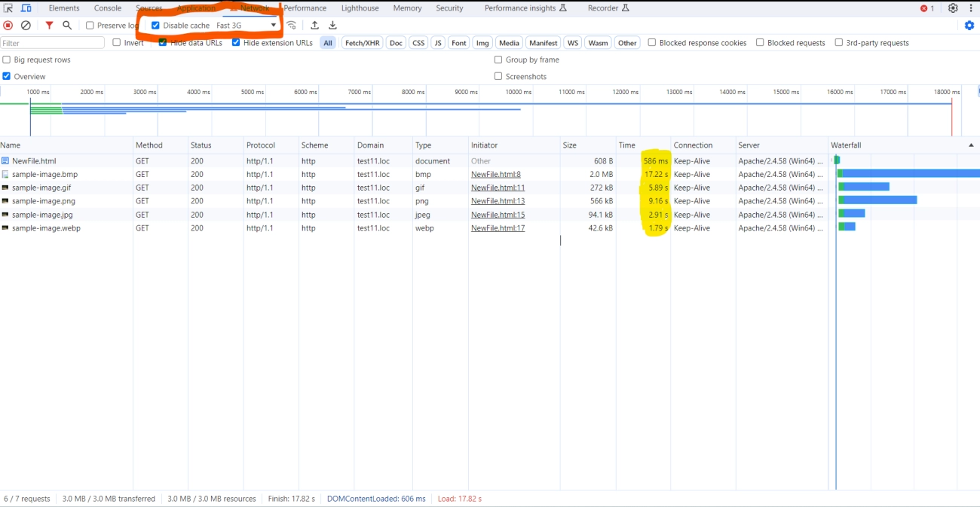Toggle Hide data URLs filter

pos(161,42)
